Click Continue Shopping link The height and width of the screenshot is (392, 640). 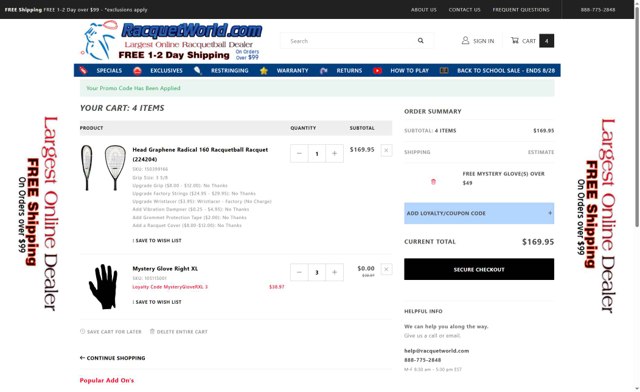point(116,358)
